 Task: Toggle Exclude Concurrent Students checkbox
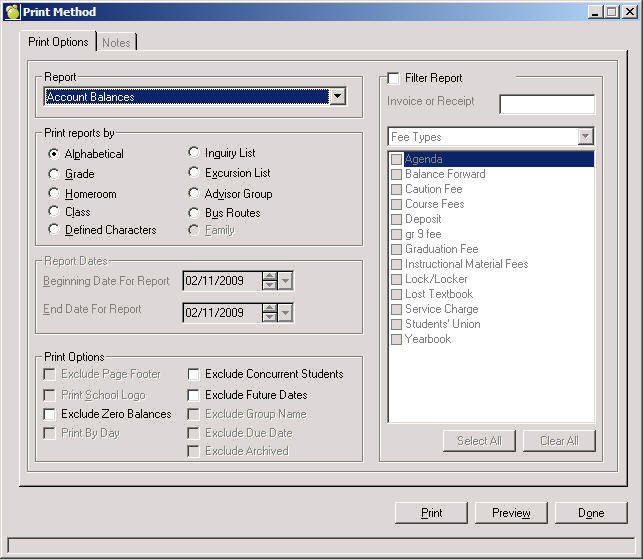(x=194, y=374)
